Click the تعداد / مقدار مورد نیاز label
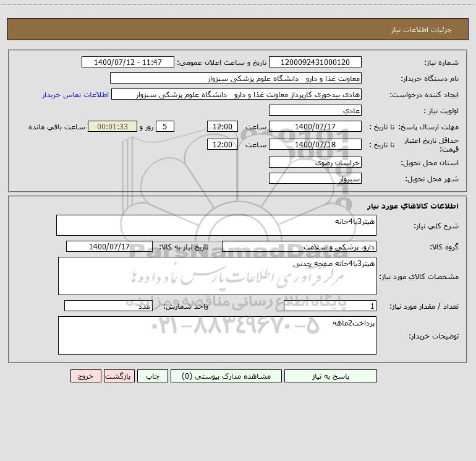Viewport: 476px width, 461px height. [x=424, y=306]
